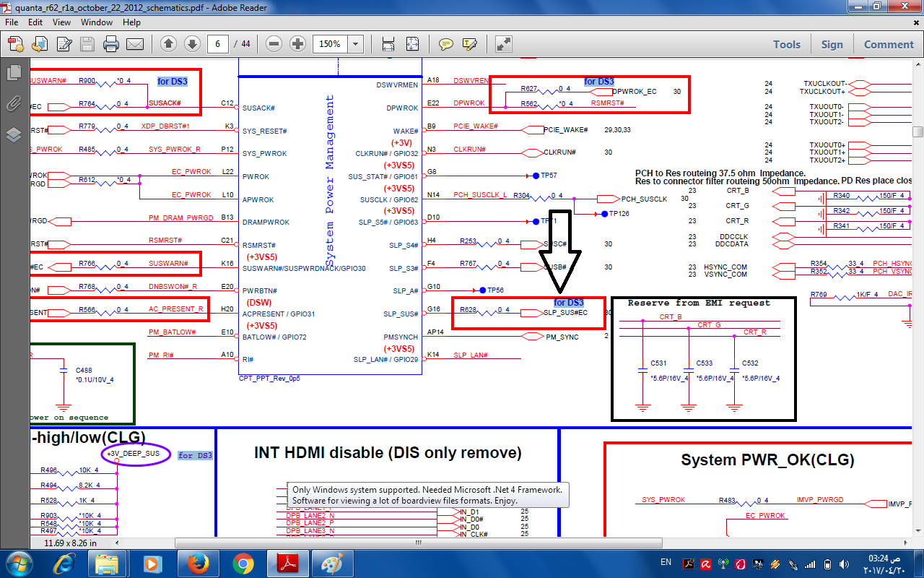Click the heading "INT HDMI disable (DIS only remove)"
Screen dimensions: 924x578
pos(388,453)
